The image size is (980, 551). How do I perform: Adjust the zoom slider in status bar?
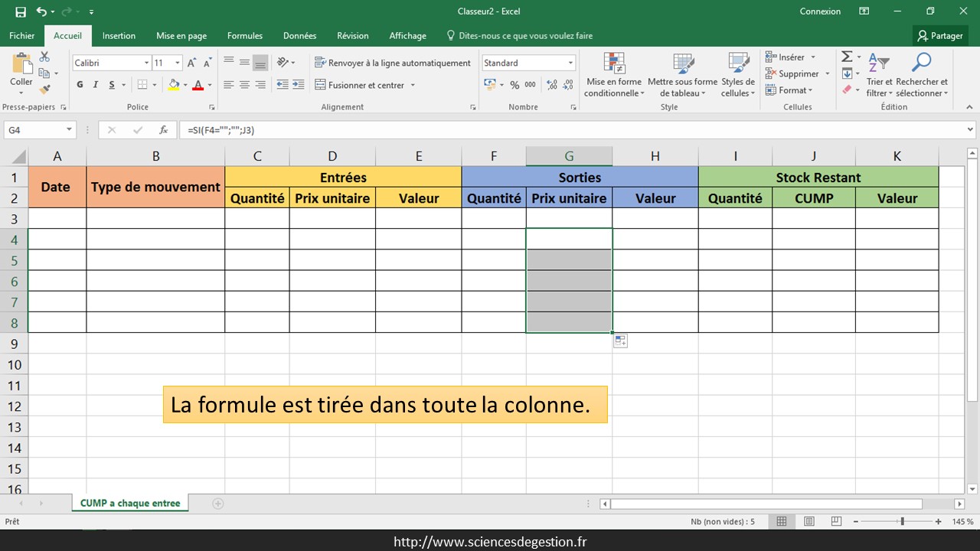[902, 521]
